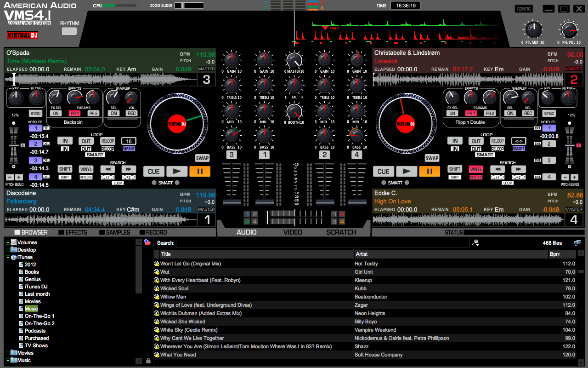Toggle KEYLOCK on left deck
This screenshot has width=588, height=368.
pos(86,177)
